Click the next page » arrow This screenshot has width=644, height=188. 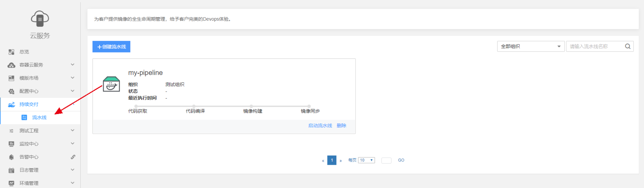point(341,161)
